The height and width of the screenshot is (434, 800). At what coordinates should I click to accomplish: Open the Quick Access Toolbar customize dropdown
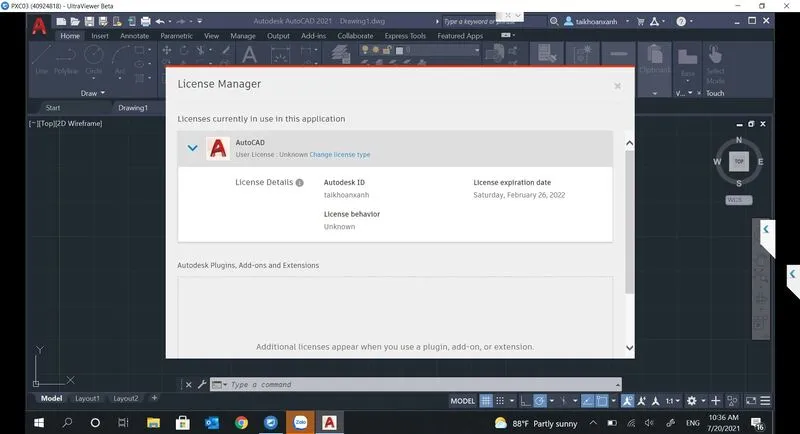(199, 21)
